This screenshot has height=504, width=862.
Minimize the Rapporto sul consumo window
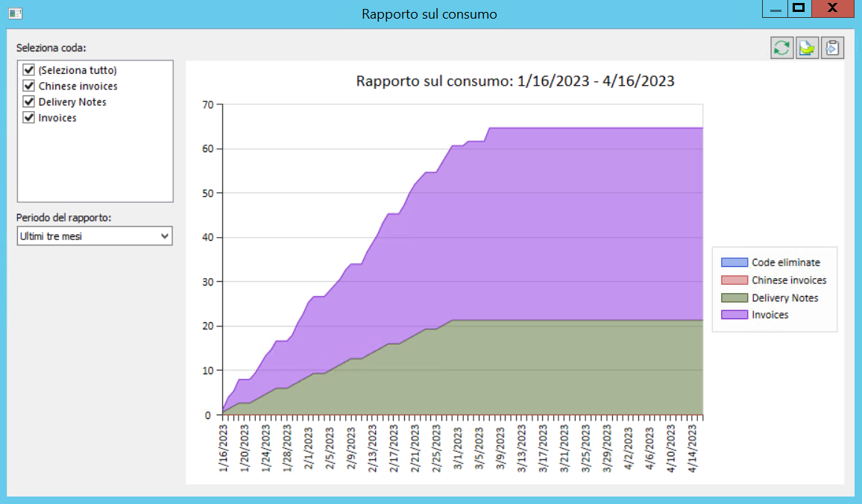[774, 9]
